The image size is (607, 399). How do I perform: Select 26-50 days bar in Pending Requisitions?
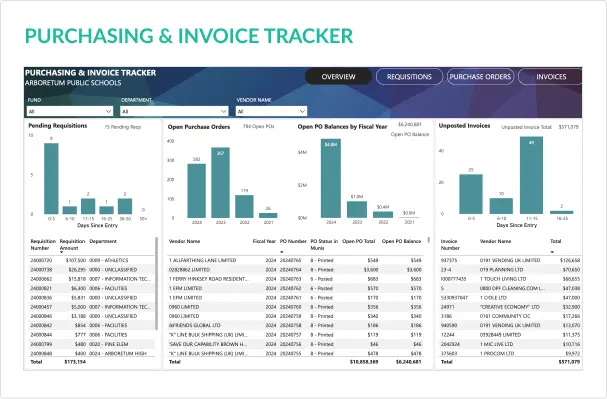pos(125,206)
